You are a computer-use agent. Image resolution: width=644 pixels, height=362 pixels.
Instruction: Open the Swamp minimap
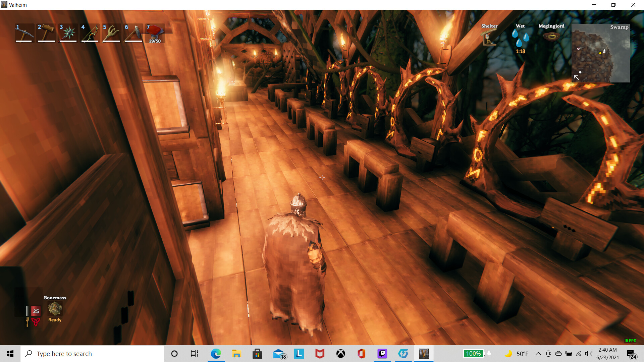click(x=600, y=54)
